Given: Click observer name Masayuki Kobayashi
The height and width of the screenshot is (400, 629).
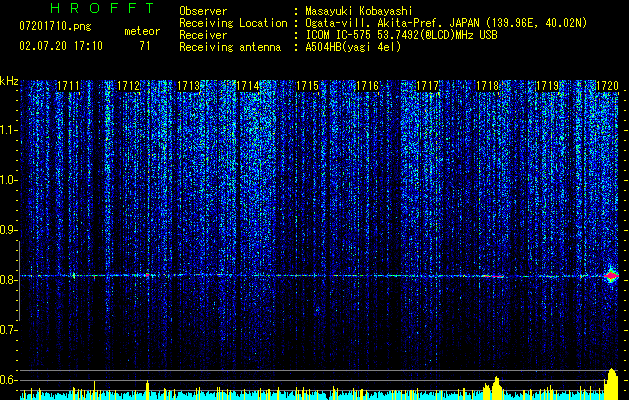Looking at the screenshot, I should 359,11.
